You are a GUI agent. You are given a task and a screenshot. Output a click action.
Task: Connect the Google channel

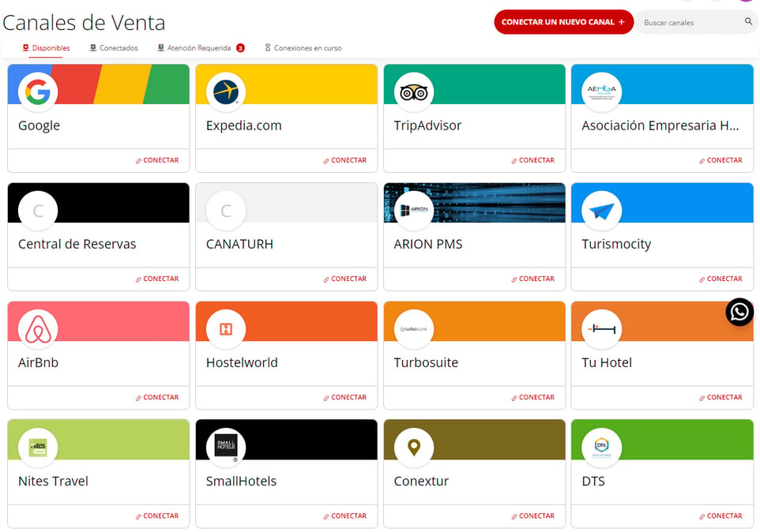157,160
